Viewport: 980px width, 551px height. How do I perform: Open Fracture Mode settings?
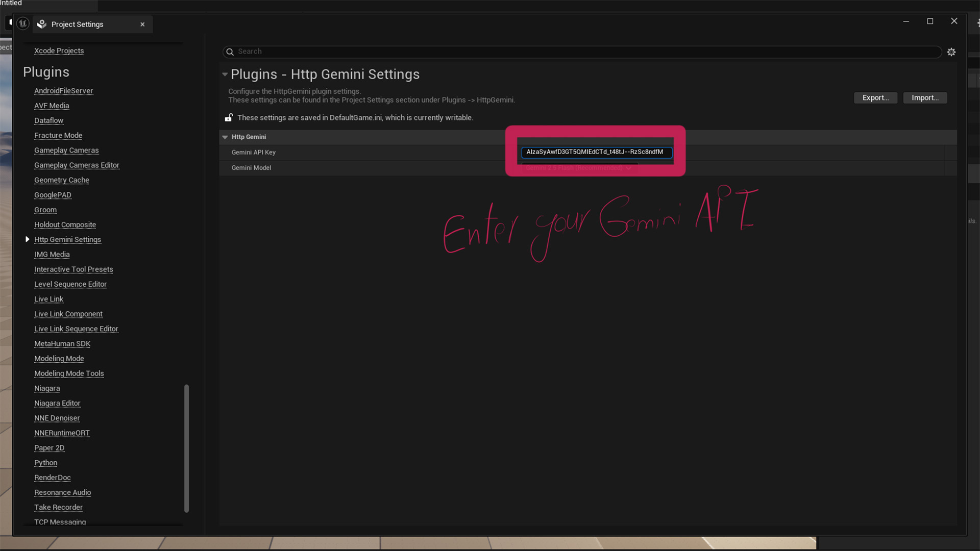[58, 135]
